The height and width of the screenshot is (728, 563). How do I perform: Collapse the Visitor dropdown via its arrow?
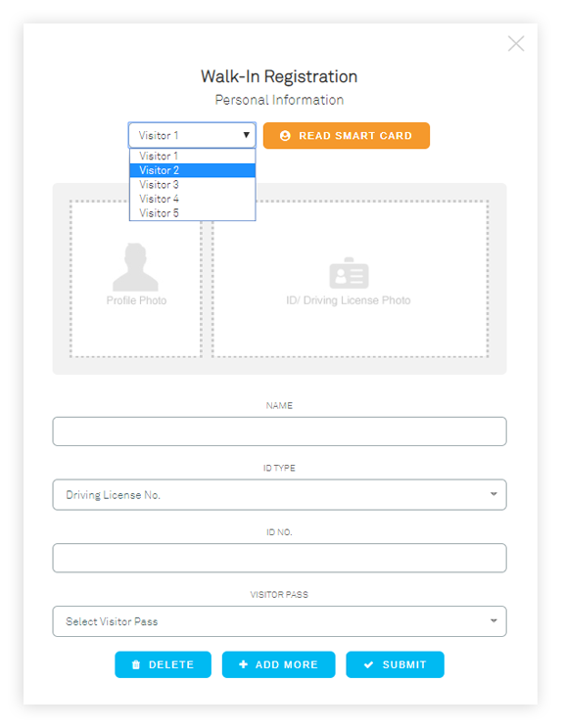tap(246, 135)
